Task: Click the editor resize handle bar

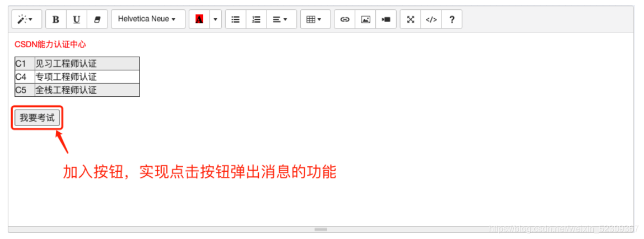Action: pyautogui.click(x=321, y=229)
